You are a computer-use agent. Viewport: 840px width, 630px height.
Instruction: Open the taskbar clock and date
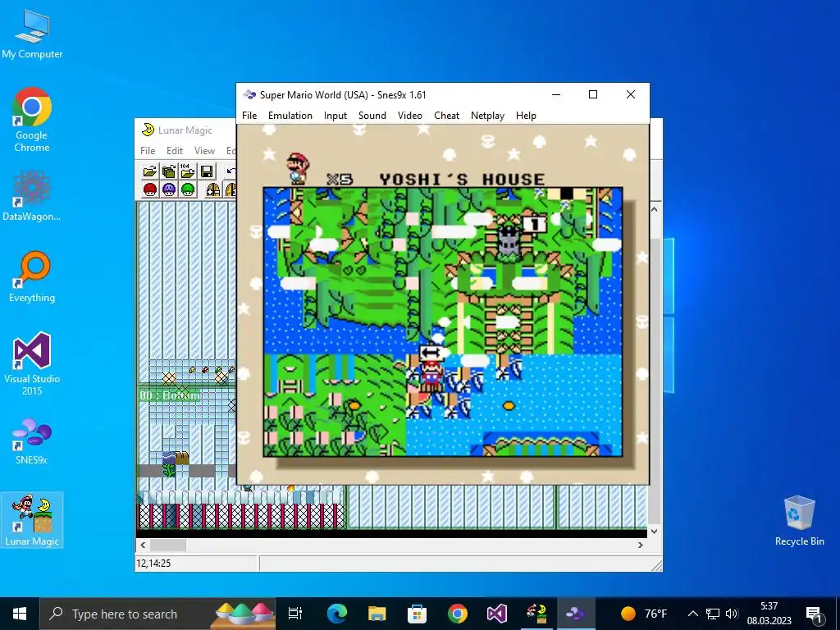(x=769, y=614)
